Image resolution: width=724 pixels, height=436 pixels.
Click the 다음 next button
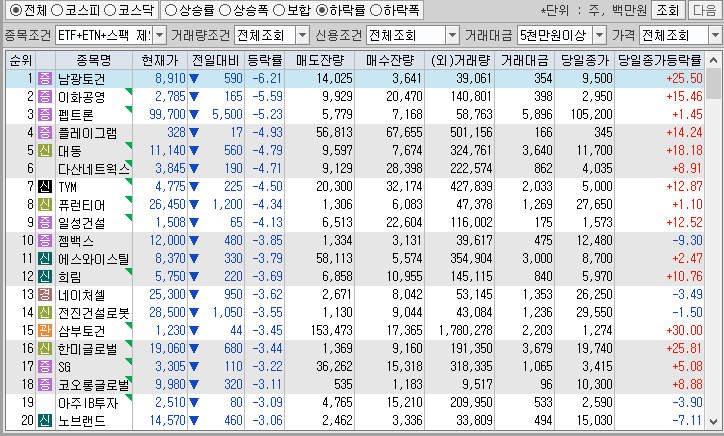click(705, 10)
